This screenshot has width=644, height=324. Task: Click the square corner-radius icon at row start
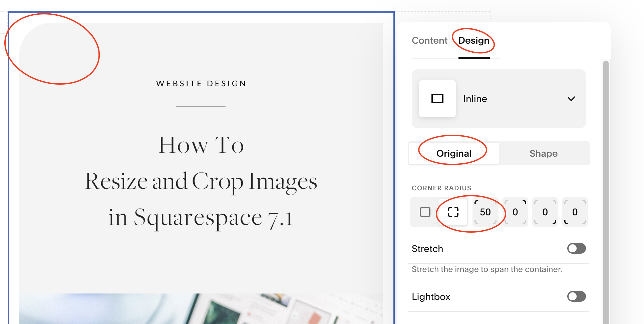pyautogui.click(x=425, y=212)
